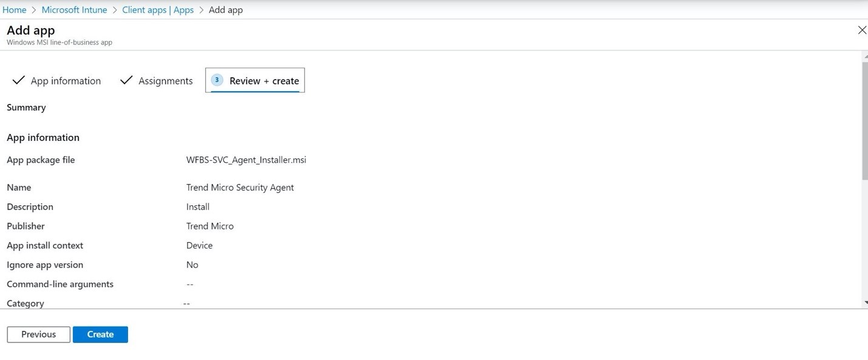Click the Publisher label
The width and height of the screenshot is (868, 360).
tap(25, 226)
